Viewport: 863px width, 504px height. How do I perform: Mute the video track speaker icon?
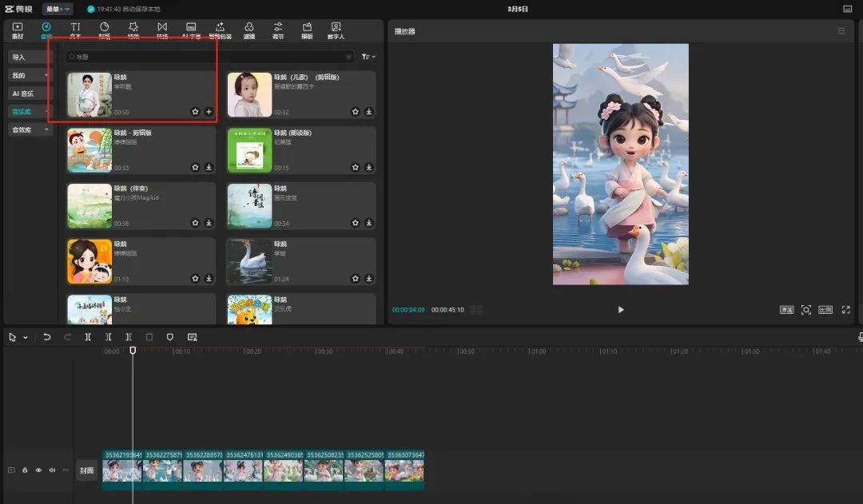tap(52, 470)
